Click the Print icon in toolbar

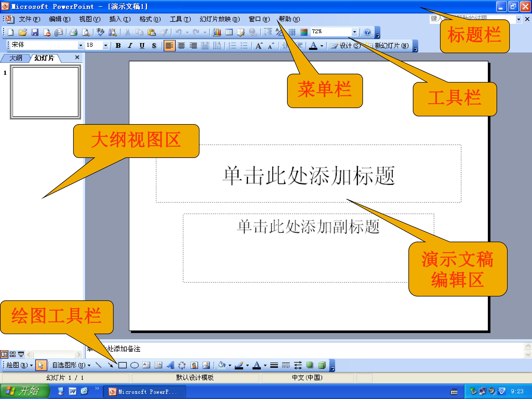(x=73, y=32)
